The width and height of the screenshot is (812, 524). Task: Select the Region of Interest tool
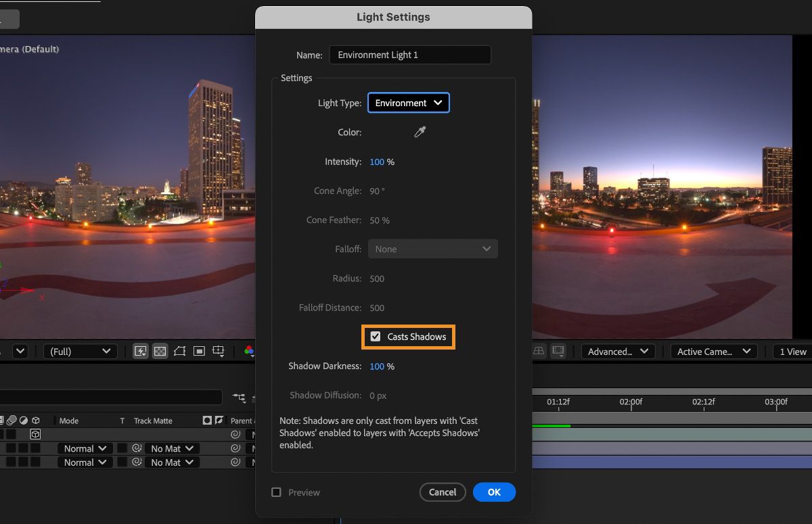(x=199, y=351)
